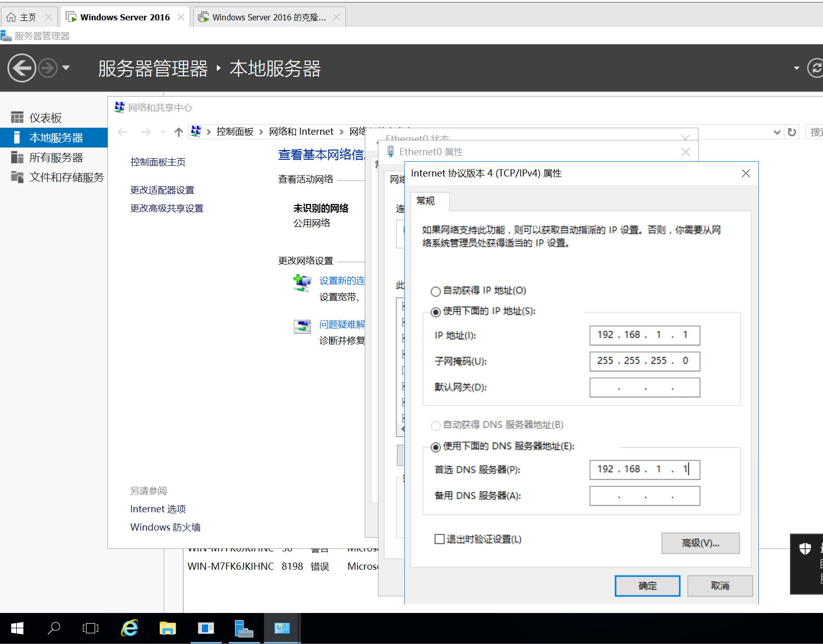Select 使用下面的 DNS 服务器地址 radio button
The height and width of the screenshot is (644, 823).
click(x=435, y=447)
